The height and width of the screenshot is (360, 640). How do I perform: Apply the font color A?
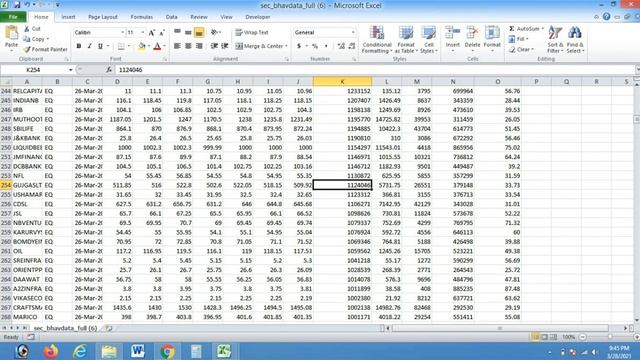(x=157, y=47)
